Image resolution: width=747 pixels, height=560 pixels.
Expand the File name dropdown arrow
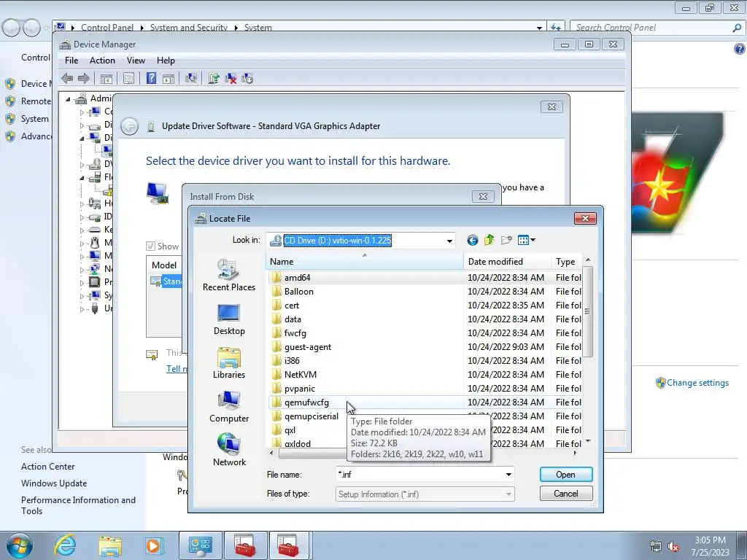coord(508,474)
